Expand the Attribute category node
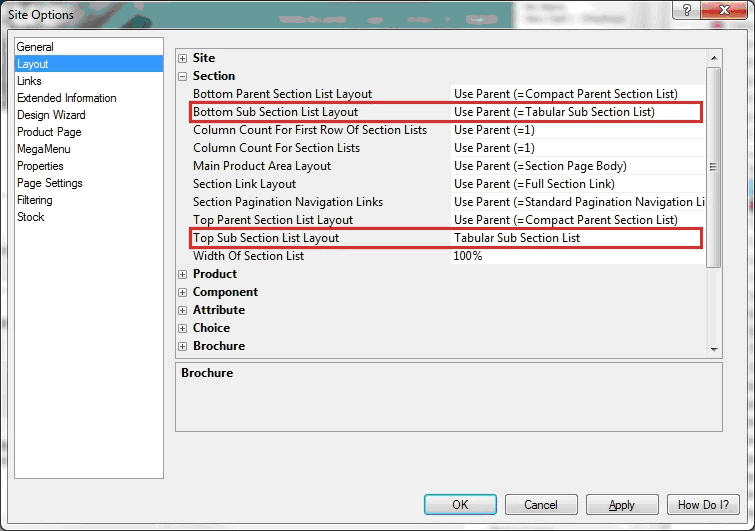The width and height of the screenshot is (755, 531). pos(182,310)
